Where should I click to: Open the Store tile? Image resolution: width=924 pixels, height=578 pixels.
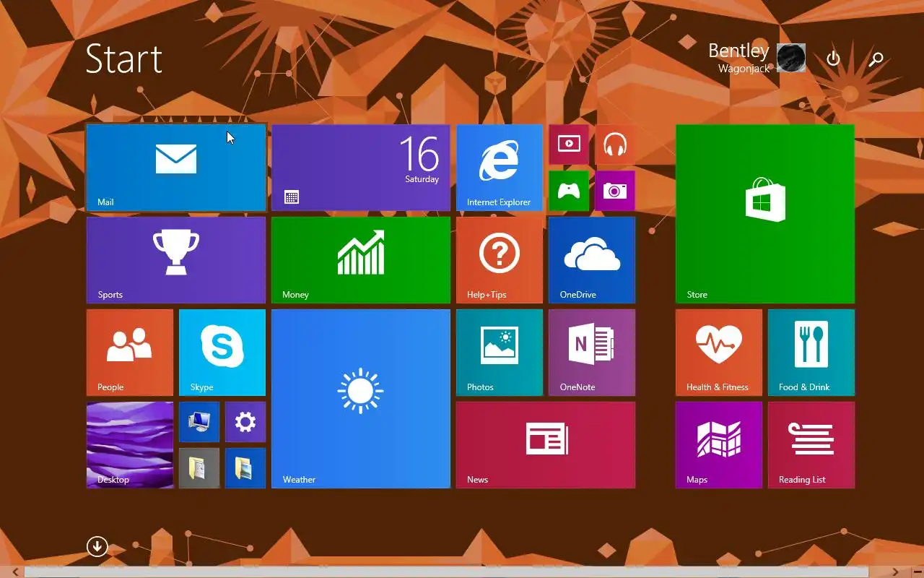click(765, 214)
